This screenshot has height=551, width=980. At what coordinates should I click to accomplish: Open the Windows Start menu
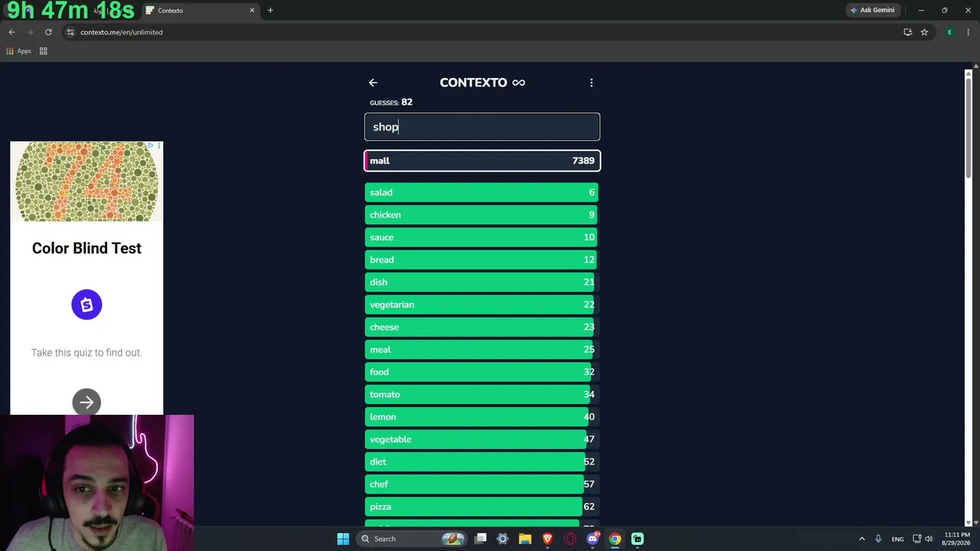(x=343, y=539)
